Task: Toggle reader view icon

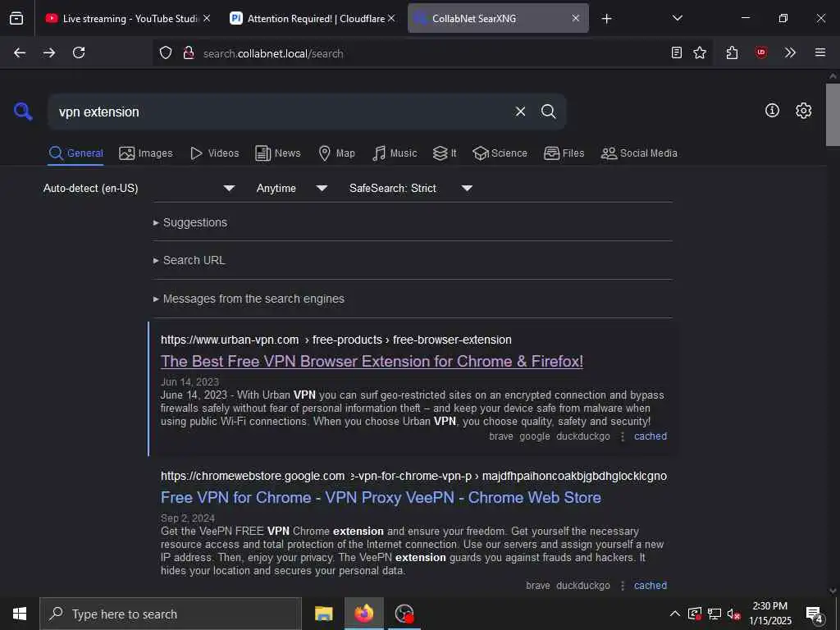Action: click(677, 52)
